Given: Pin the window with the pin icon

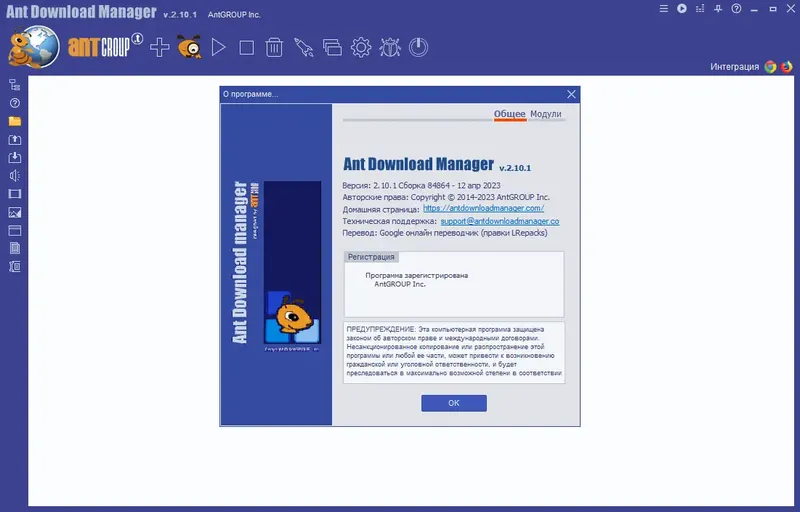Looking at the screenshot, I should coord(718,9).
